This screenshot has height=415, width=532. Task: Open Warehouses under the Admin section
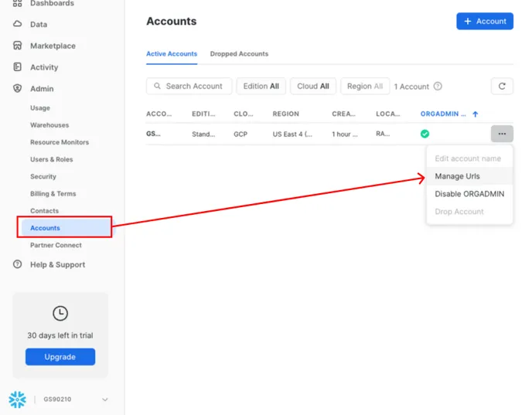click(49, 125)
